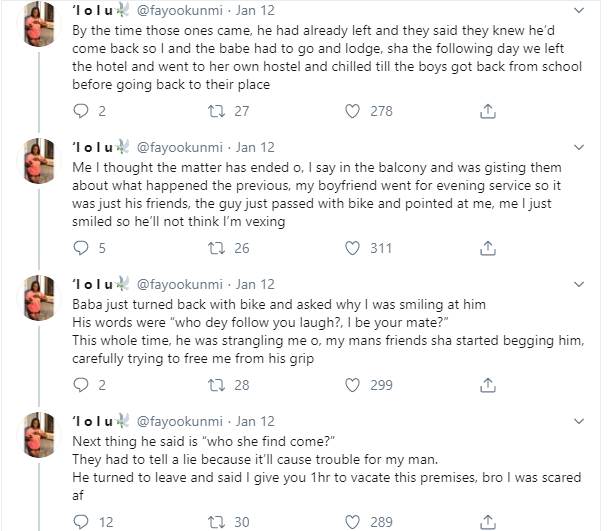The image size is (614, 531).
Task: Share the tweet ending 'think I'm vexing'
Action: (x=488, y=248)
